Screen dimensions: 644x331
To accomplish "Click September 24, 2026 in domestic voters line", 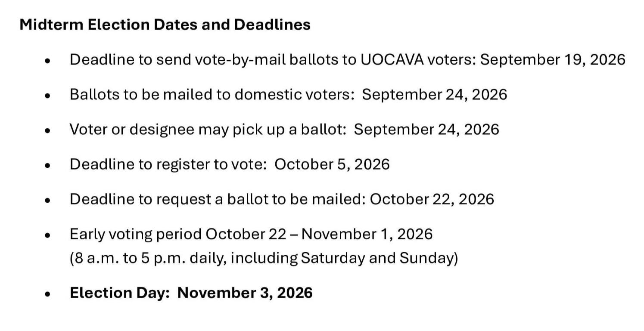I will point(435,94).
